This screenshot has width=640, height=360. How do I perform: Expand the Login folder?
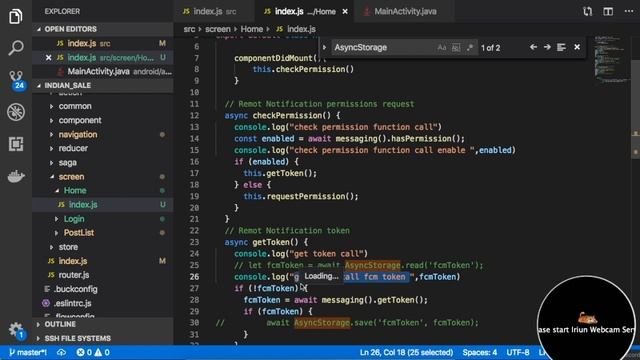(x=57, y=219)
